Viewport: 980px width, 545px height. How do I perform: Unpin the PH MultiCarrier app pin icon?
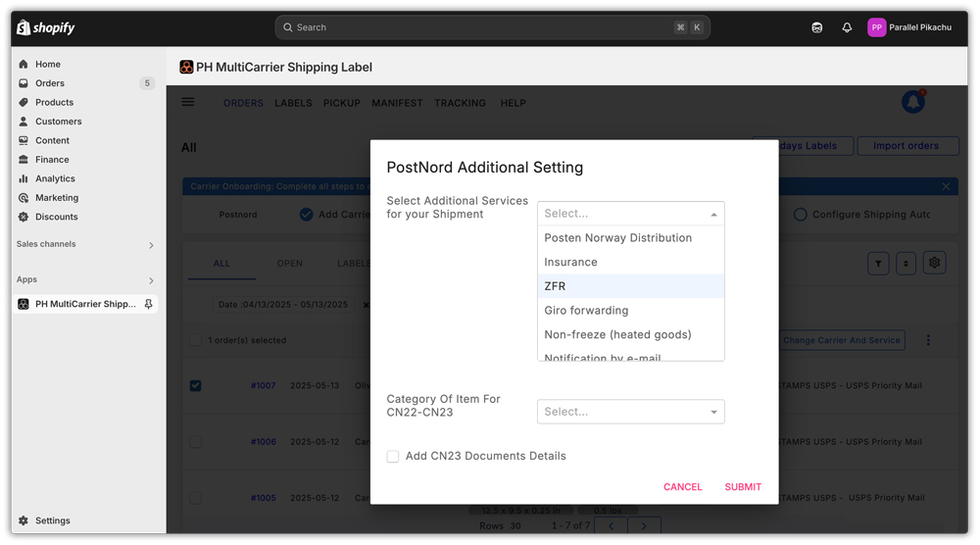point(148,304)
